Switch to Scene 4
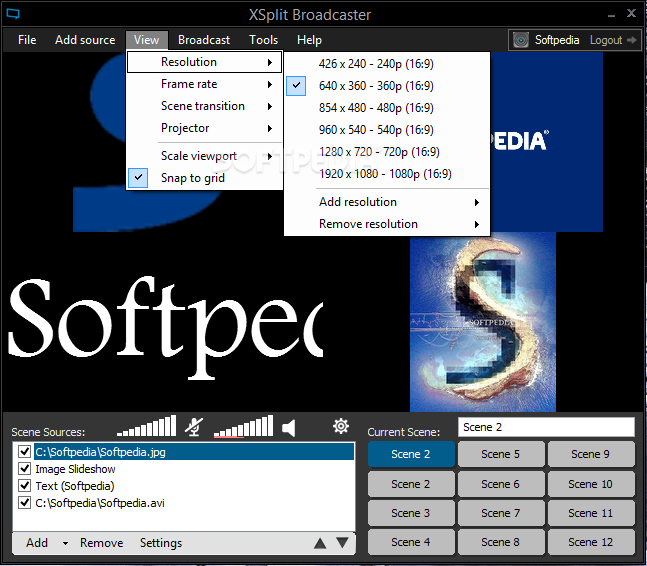Image resolution: width=647 pixels, height=566 pixels. 411,542
